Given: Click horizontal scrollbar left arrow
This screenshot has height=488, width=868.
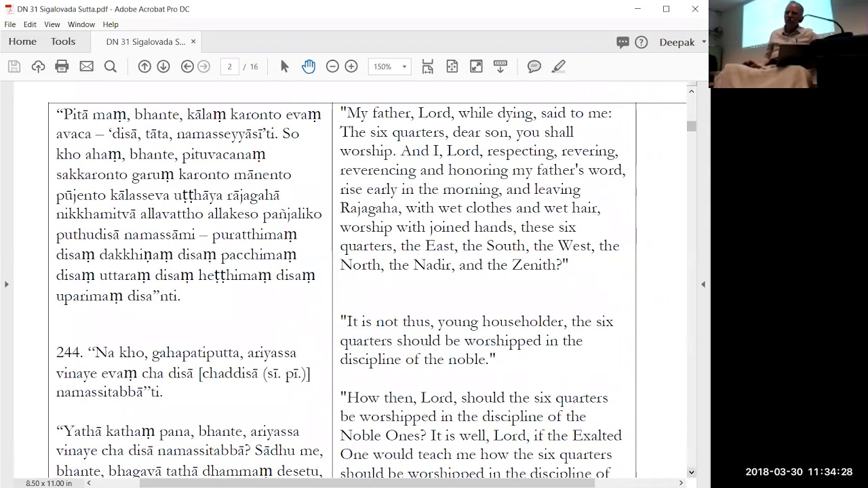Looking at the screenshot, I should pos(89,483).
